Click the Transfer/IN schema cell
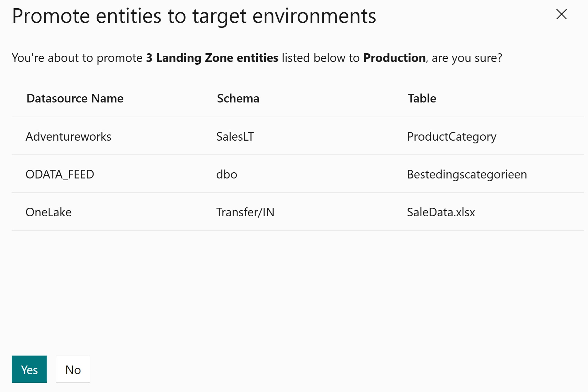This screenshot has height=392, width=588. tap(245, 212)
